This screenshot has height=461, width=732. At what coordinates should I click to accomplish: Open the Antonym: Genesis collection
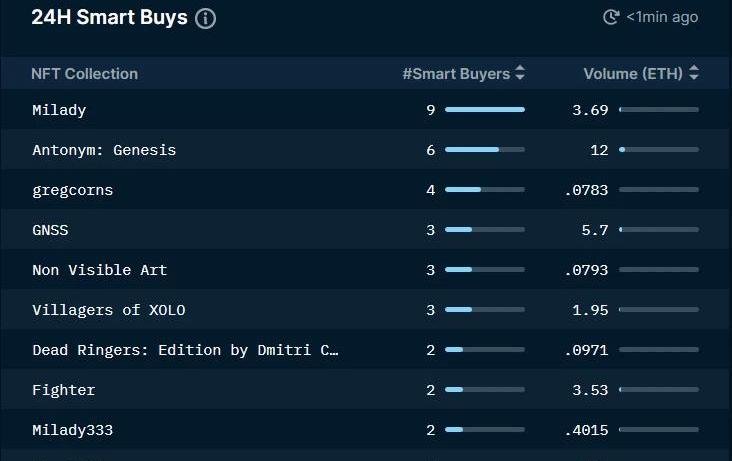104,150
